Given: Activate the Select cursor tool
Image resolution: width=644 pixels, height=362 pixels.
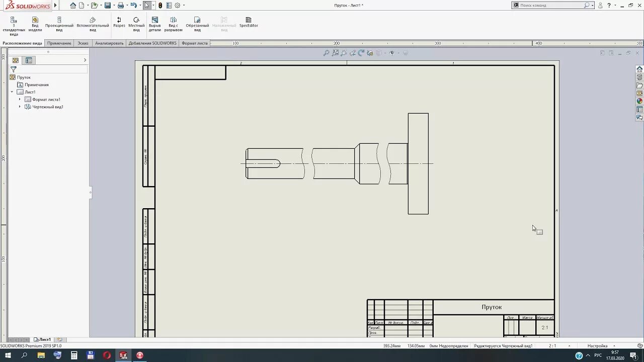Looking at the screenshot, I should pyautogui.click(x=146, y=6).
